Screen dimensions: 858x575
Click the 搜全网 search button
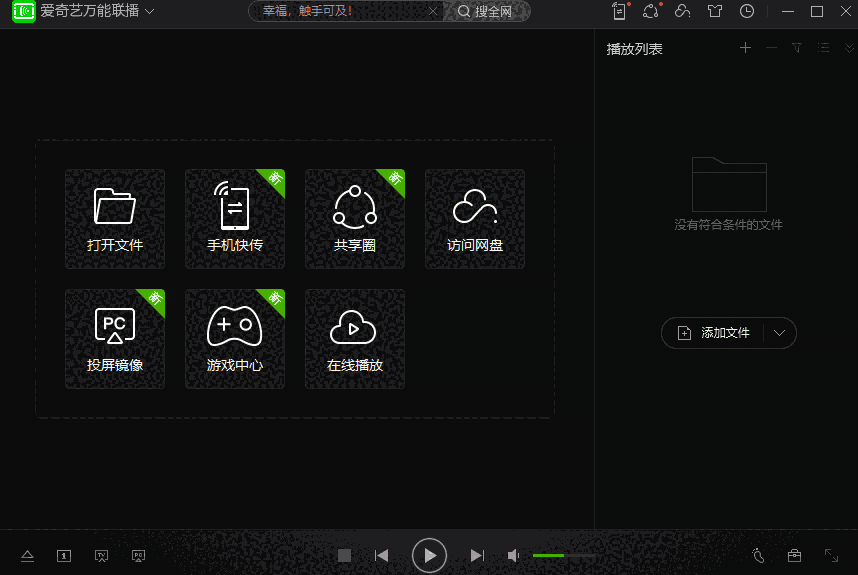(x=485, y=12)
